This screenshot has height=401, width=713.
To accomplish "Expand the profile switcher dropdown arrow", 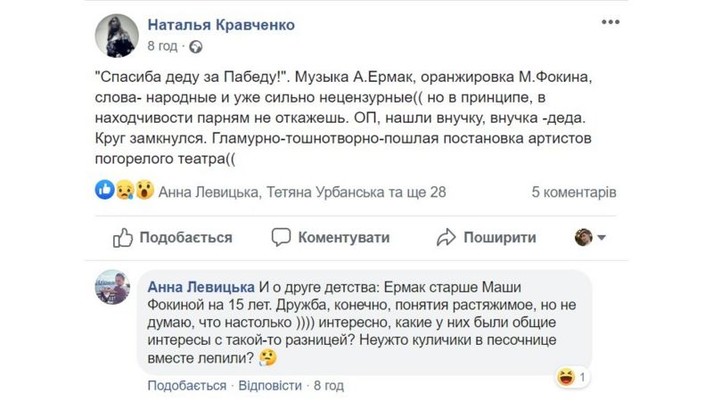I will point(602,238).
